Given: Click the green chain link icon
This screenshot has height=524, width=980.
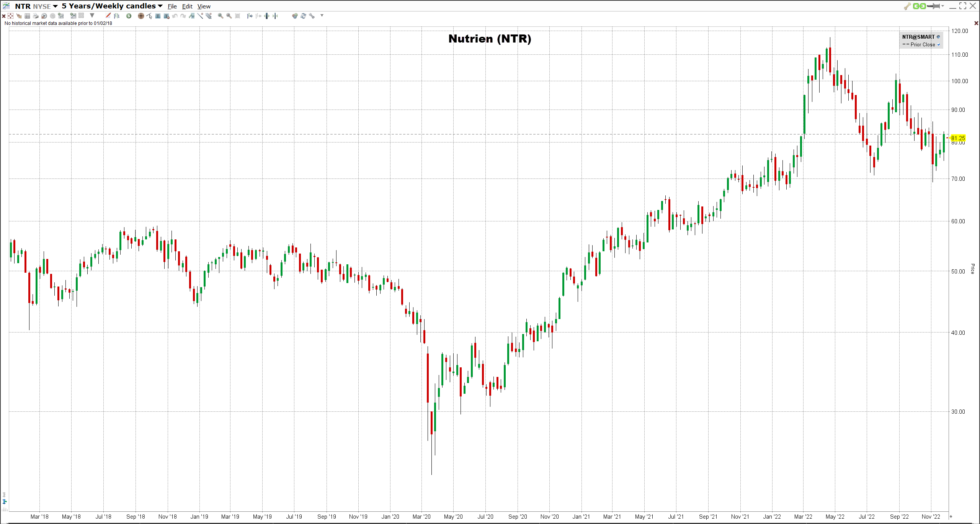Looking at the screenshot, I should point(919,6).
